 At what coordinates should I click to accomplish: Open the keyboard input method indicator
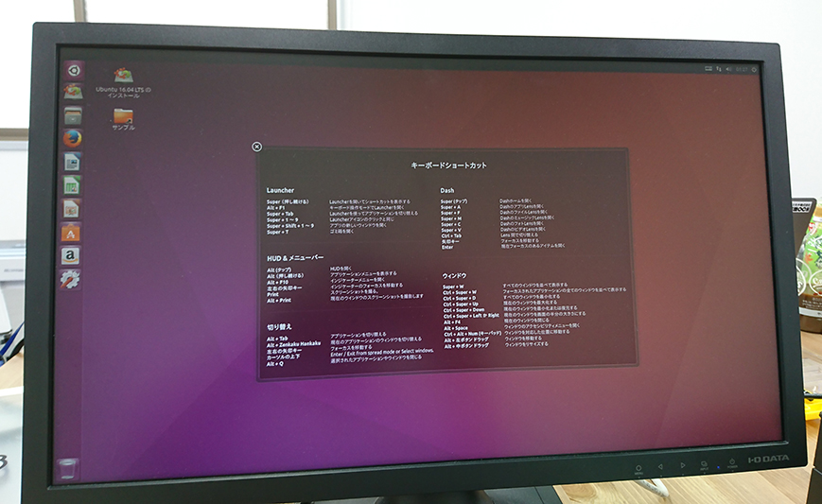pyautogui.click(x=709, y=68)
